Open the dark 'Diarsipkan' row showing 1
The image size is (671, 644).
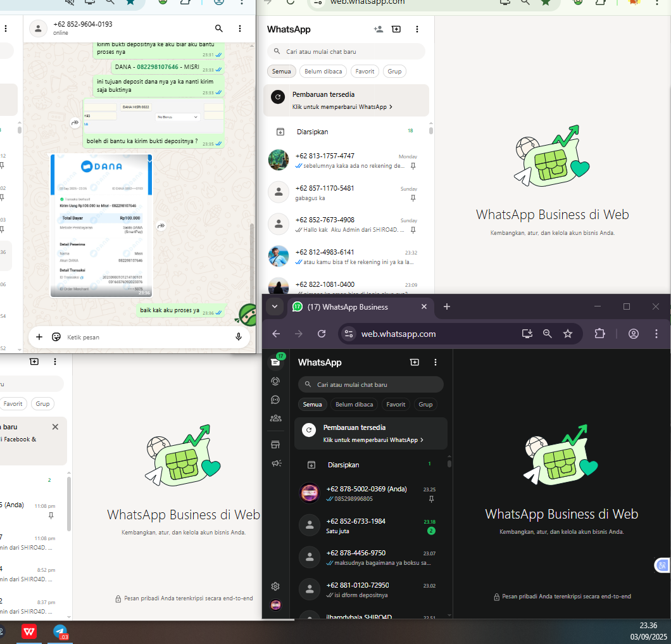[370, 465]
